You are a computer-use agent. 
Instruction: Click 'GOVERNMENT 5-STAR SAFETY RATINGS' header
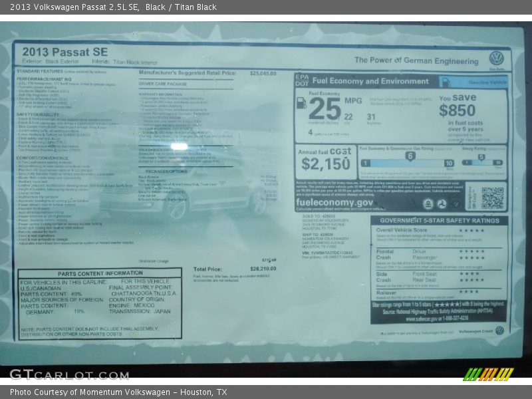440,221
